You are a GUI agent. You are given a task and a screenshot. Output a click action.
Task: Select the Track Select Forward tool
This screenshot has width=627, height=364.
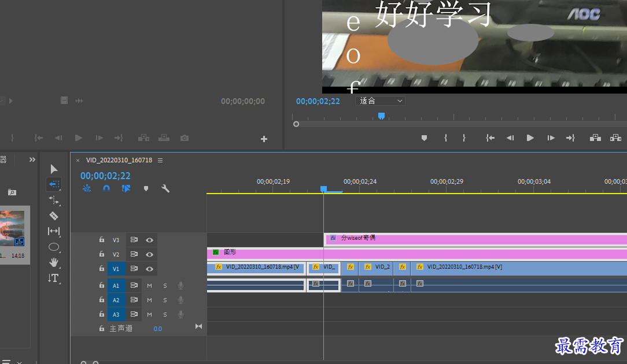pyautogui.click(x=54, y=184)
